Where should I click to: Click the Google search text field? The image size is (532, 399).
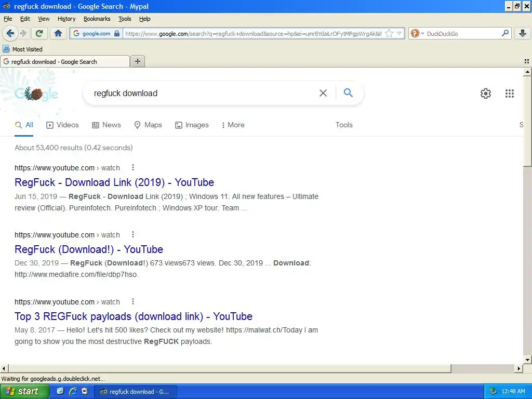(204, 94)
